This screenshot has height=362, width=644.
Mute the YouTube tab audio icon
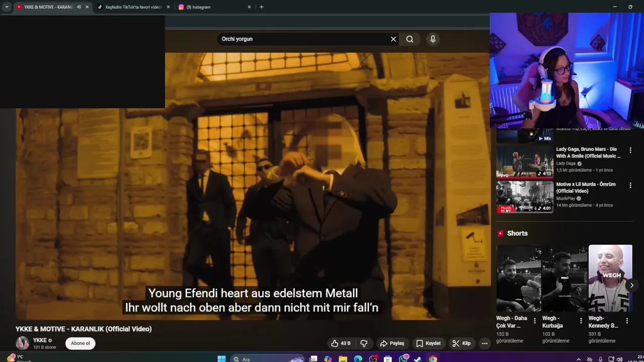pyautogui.click(x=79, y=7)
